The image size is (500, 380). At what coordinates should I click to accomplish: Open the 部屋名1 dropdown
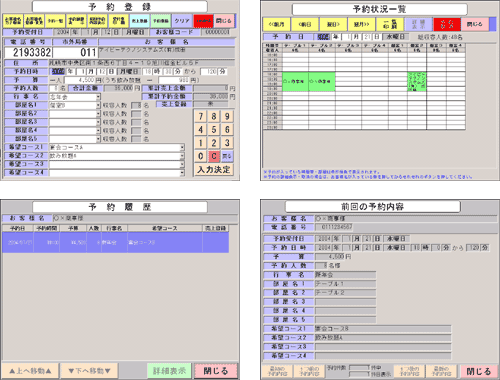click(98, 105)
